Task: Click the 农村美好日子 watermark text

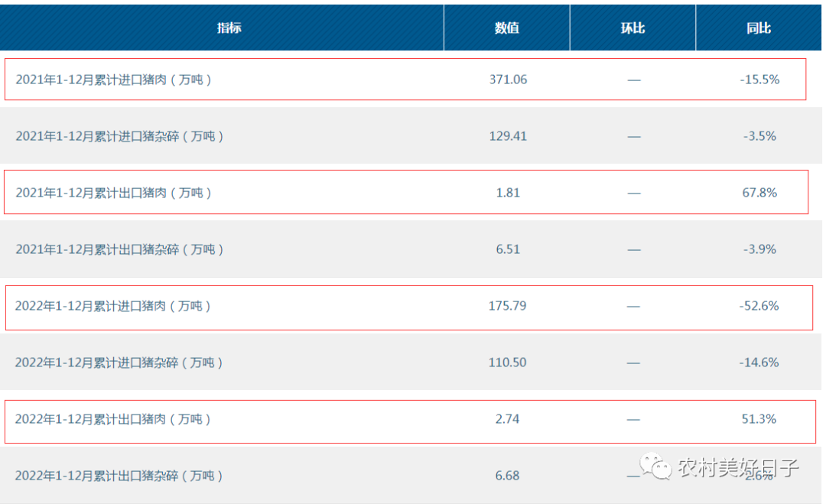Action: tap(737, 467)
